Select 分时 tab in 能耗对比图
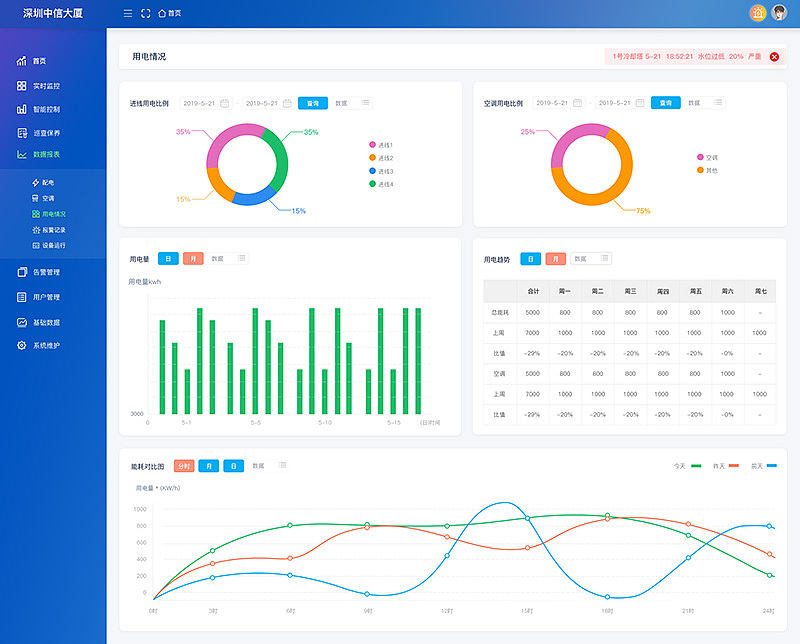Screen dimensions: 800x644 [x=184, y=466]
